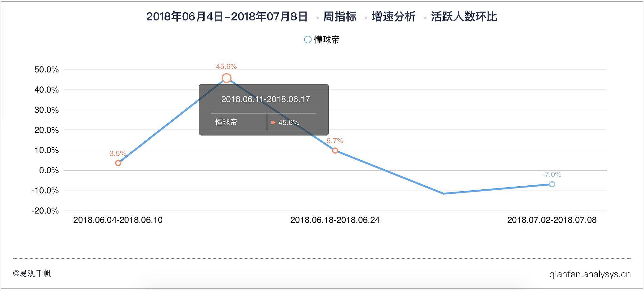Click the title date range 2018年06月4日–2018年07月8日
The image size is (644, 290).
(227, 17)
